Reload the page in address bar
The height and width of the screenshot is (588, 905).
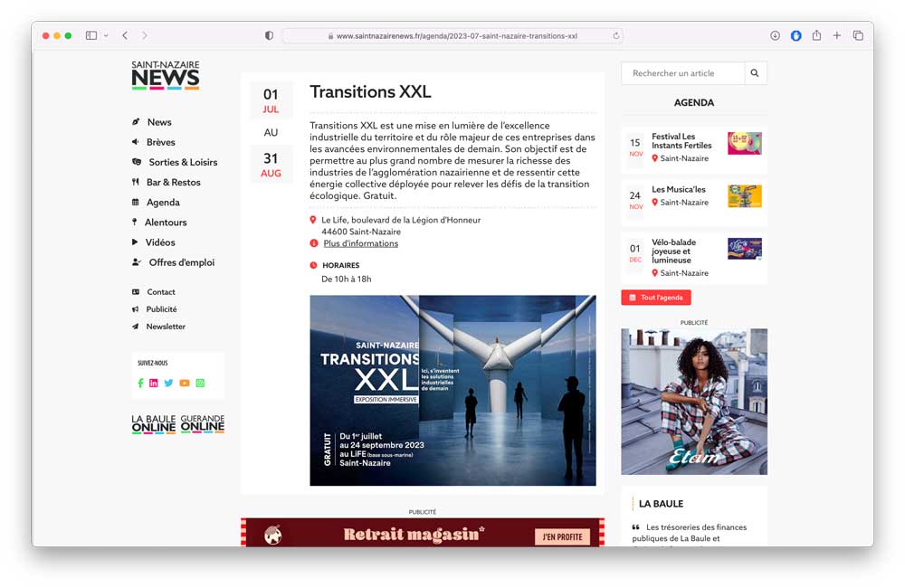616,36
